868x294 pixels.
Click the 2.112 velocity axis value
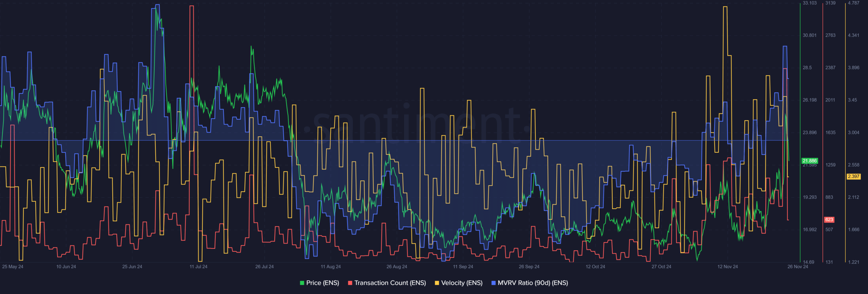pos(854,197)
